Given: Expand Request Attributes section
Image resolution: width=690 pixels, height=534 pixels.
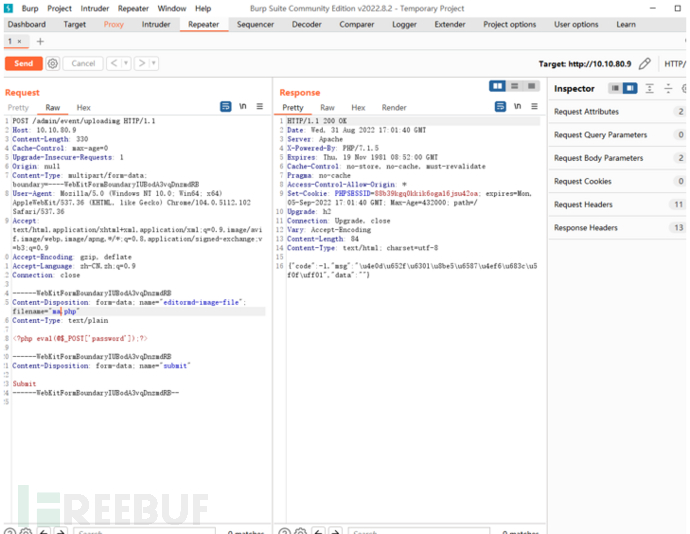Looking at the screenshot, I should point(617,112).
